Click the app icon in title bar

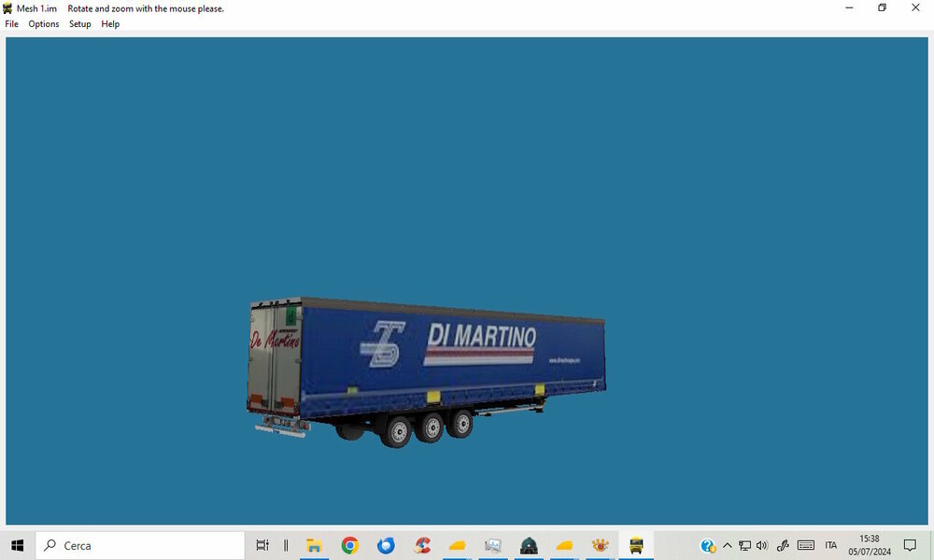coord(7,8)
